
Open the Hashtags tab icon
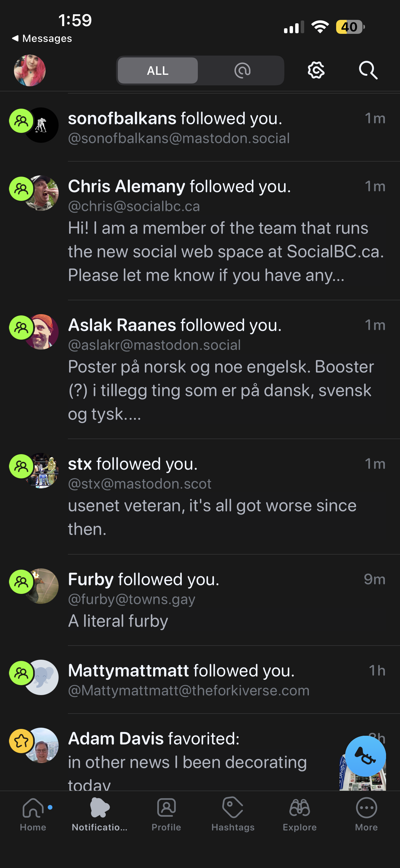tap(233, 808)
